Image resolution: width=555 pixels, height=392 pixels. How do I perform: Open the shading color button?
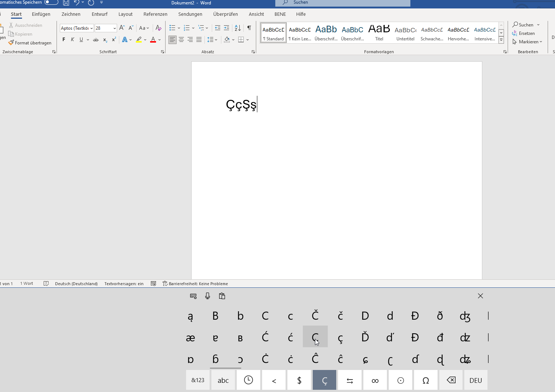(227, 40)
